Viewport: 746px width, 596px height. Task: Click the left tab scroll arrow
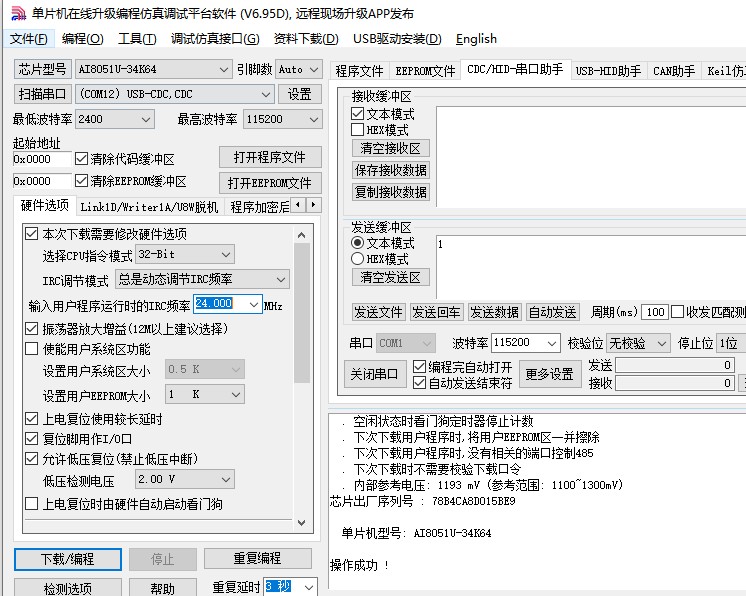(x=298, y=205)
